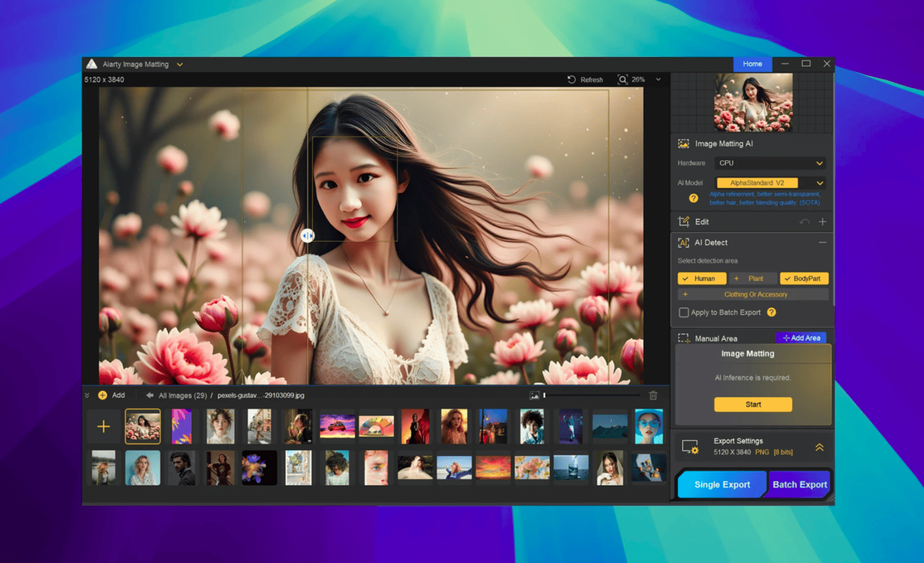This screenshot has width=924, height=563.
Task: Click the Add images plus circle icon
Action: tap(102, 395)
